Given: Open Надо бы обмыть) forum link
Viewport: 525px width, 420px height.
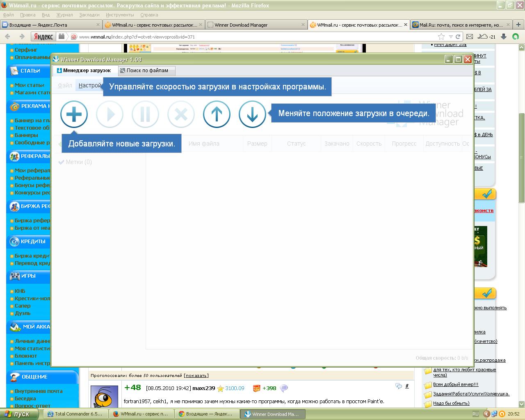Looking at the screenshot, I should click(x=451, y=403).
